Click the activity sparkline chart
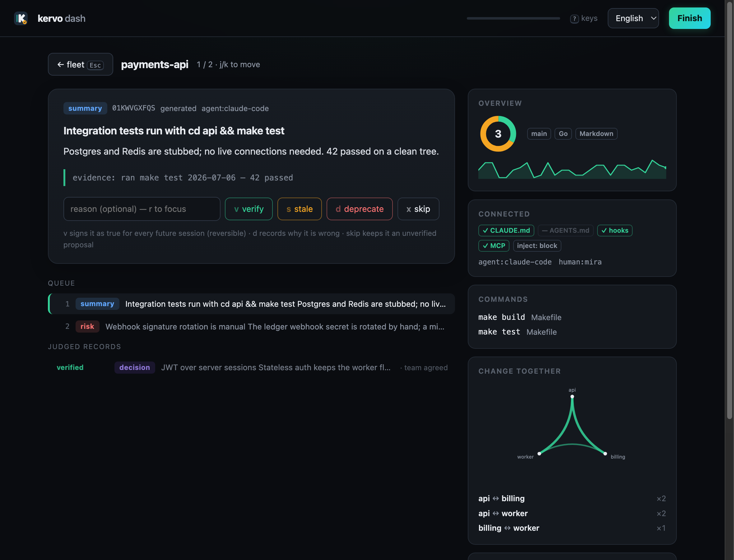The height and width of the screenshot is (560, 734). point(572,169)
